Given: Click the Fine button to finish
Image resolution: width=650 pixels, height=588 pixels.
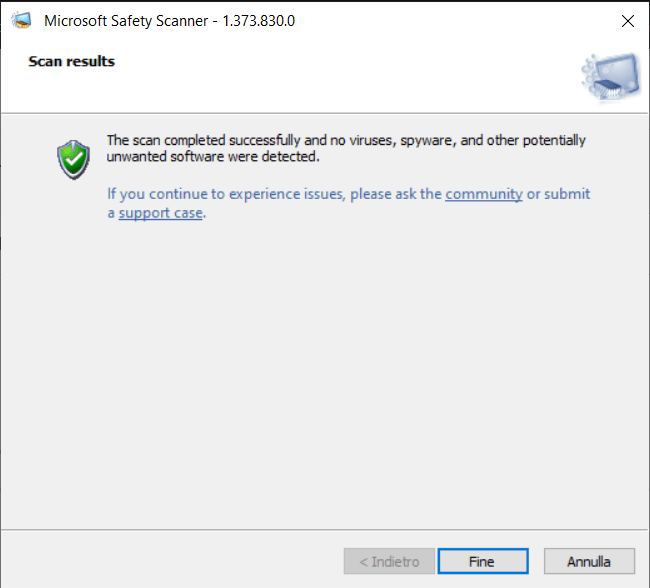Looking at the screenshot, I should 483,561.
